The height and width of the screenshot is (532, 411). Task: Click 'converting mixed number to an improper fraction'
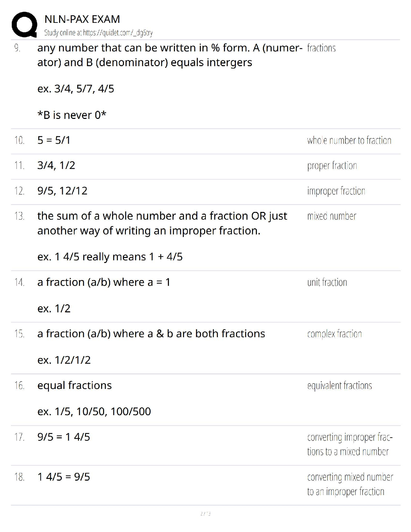pyautogui.click(x=350, y=484)
